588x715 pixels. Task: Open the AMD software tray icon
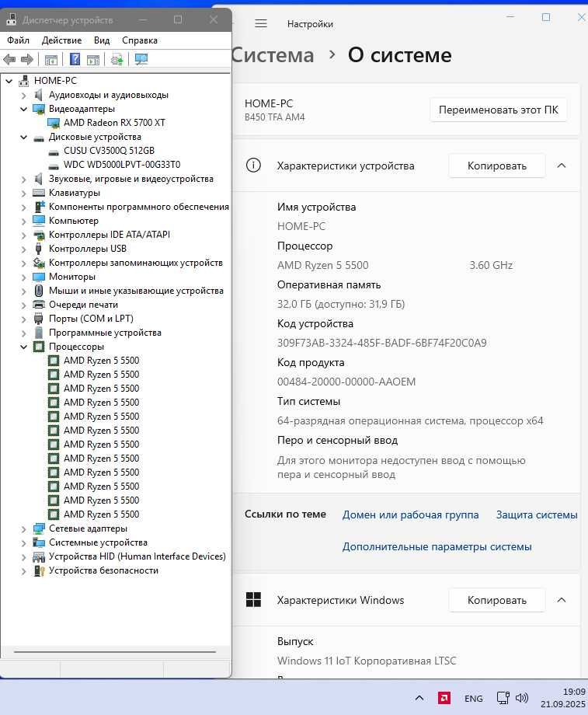tap(444, 698)
